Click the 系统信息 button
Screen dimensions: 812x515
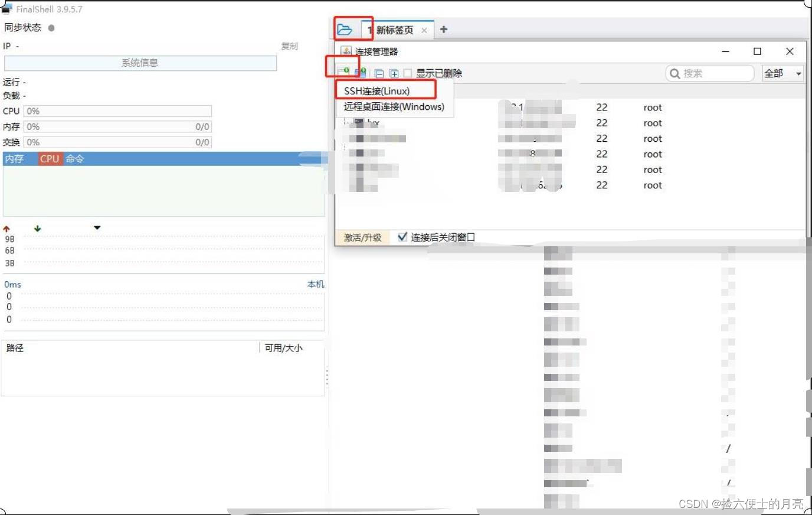point(140,63)
